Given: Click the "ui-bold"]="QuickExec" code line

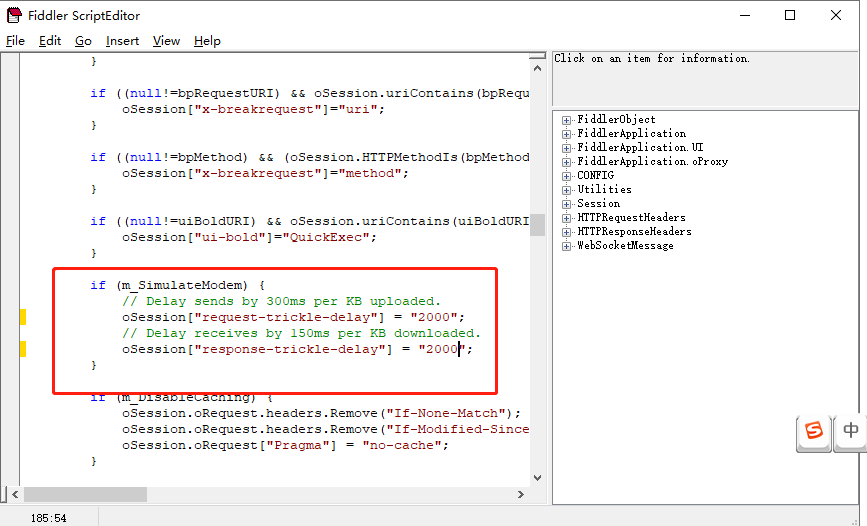Looking at the screenshot, I should pos(249,237).
